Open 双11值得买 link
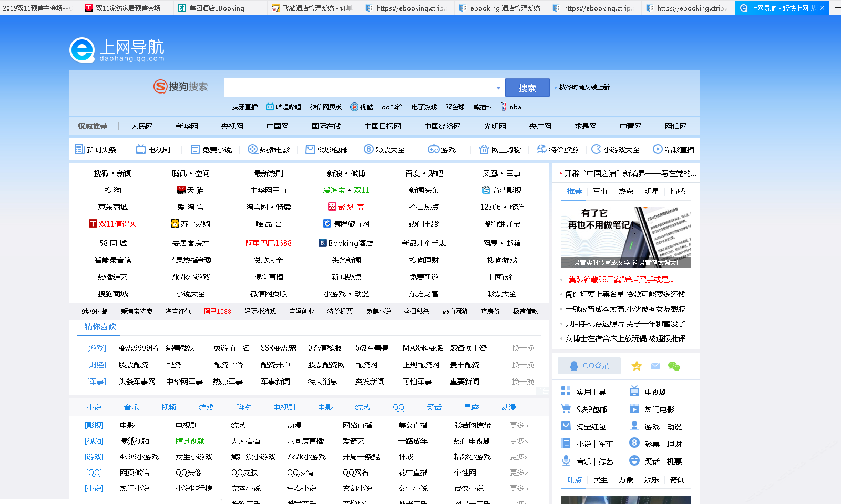Viewport: 841px width, 504px height. click(113, 224)
